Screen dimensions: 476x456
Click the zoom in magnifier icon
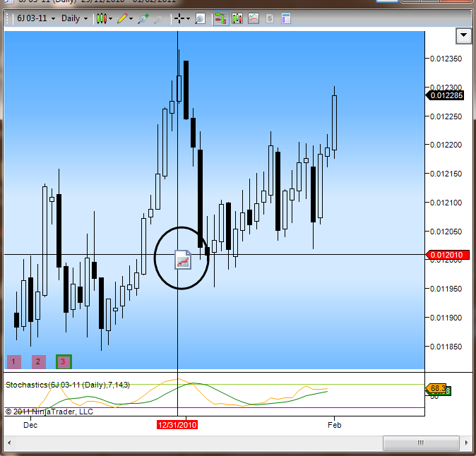pos(143,18)
